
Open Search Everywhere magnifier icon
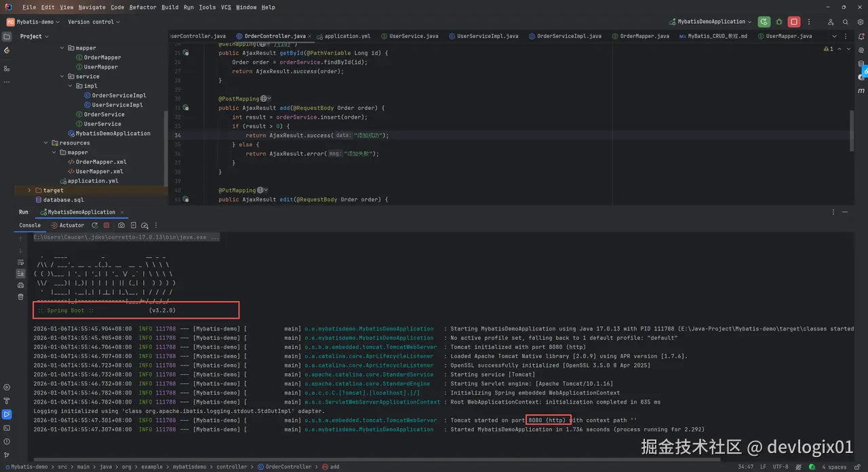tap(846, 22)
